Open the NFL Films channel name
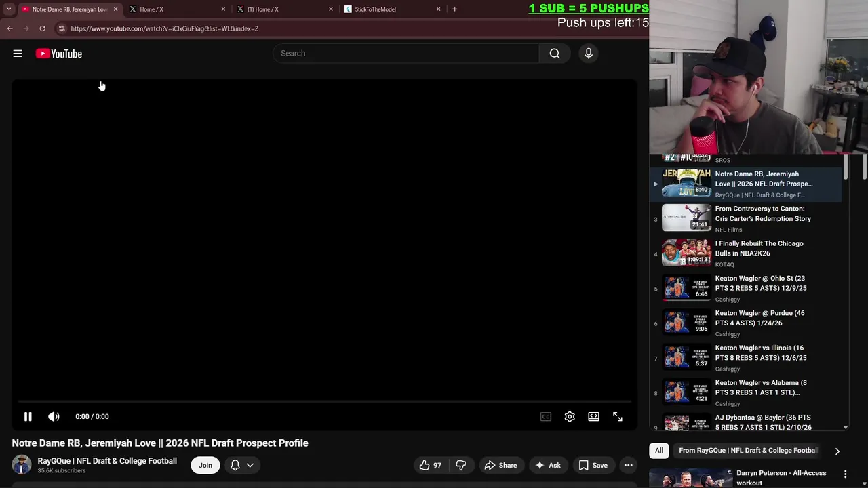Image resolution: width=868 pixels, height=488 pixels. coord(729,230)
